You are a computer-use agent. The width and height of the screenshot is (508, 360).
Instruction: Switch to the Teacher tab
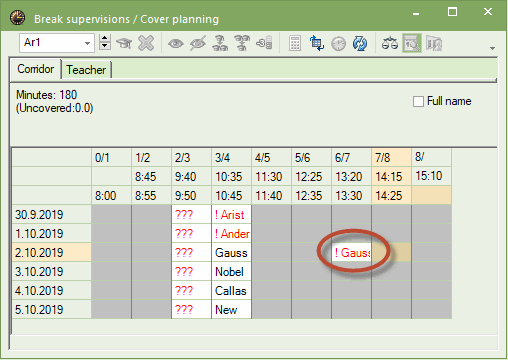(86, 70)
